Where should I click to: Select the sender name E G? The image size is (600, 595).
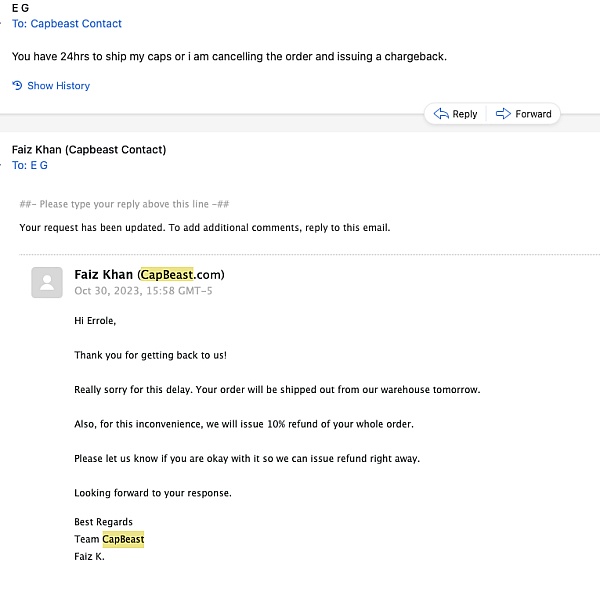[20, 7]
